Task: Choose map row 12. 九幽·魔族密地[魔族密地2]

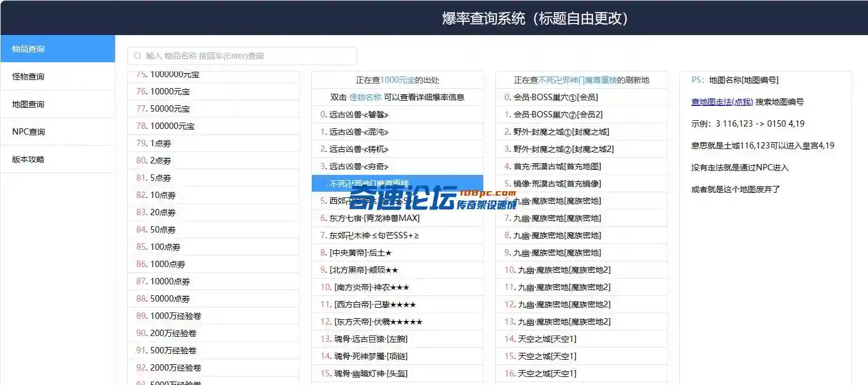Action: tap(582, 304)
